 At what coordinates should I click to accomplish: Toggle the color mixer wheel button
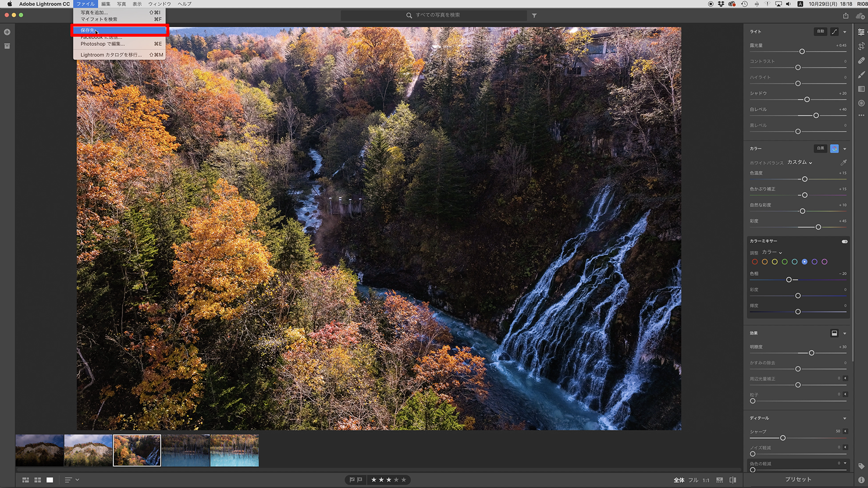834,149
